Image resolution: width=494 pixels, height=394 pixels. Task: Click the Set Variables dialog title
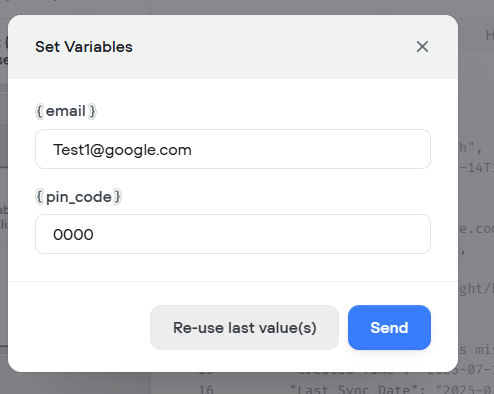pos(84,47)
